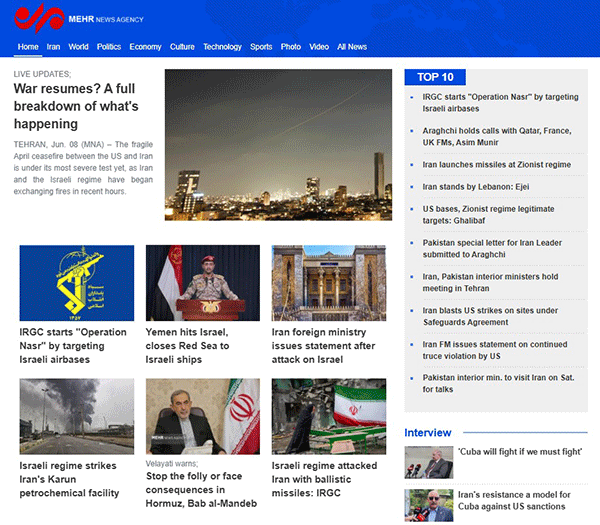Open 'Israeli regime strikes Iran's Karun' headline

pyautogui.click(x=69, y=479)
